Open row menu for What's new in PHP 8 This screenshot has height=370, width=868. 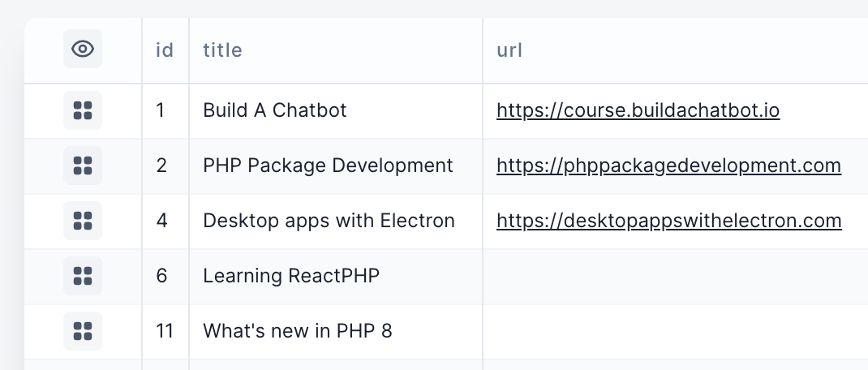point(83,331)
